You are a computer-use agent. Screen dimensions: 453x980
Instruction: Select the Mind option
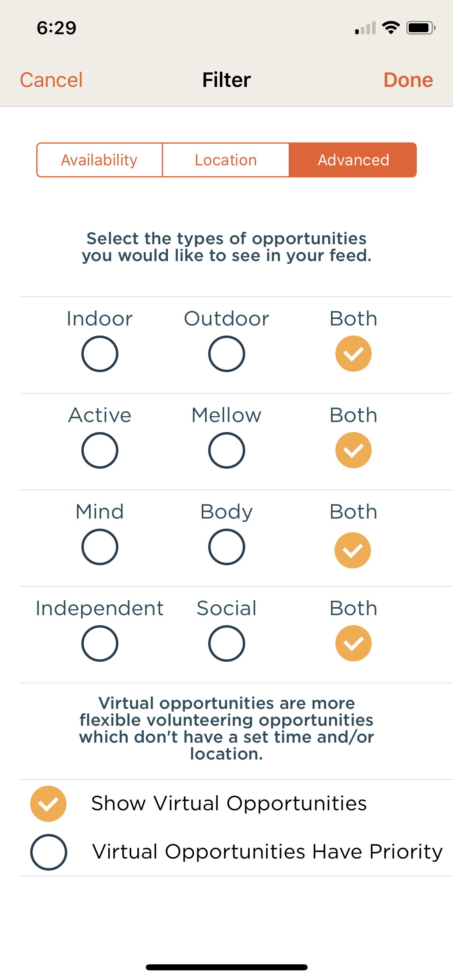[99, 547]
